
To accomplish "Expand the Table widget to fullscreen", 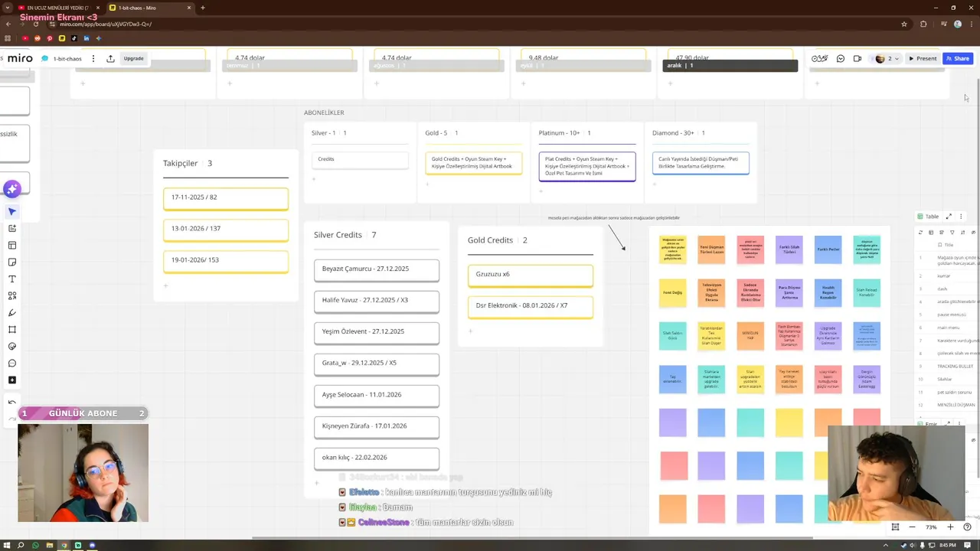I will tap(949, 217).
